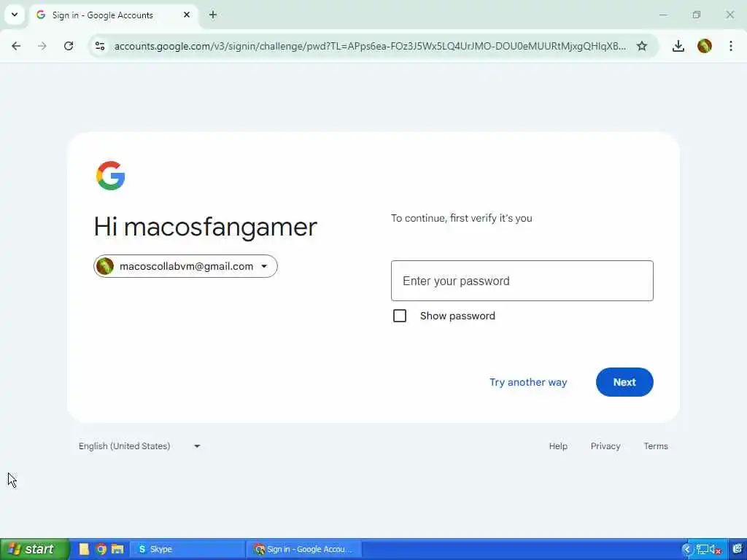This screenshot has width=747, height=560.
Task: Click the address bar URL
Action: (x=370, y=46)
